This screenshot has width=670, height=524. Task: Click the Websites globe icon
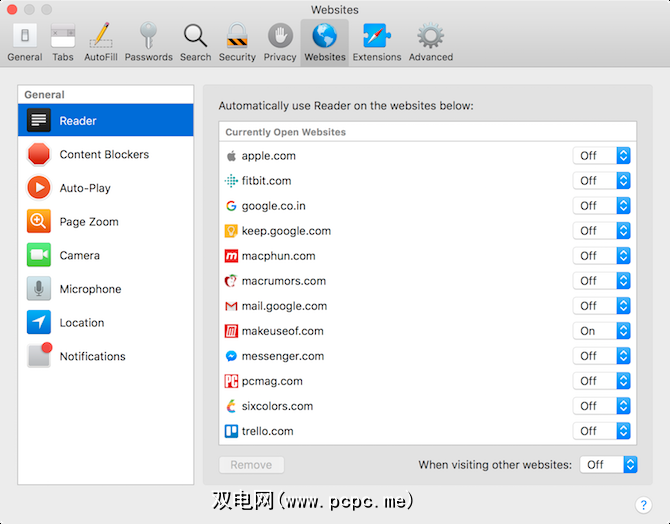[325, 35]
